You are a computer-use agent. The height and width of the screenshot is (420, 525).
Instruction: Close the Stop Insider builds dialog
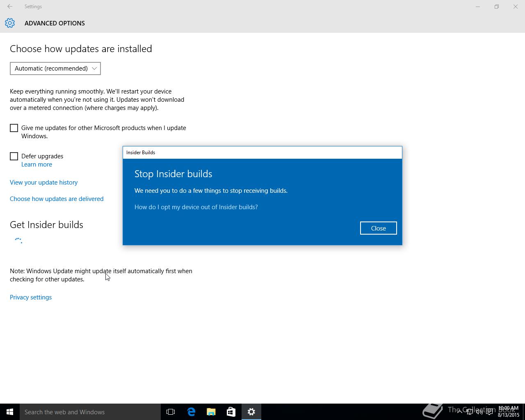pyautogui.click(x=378, y=228)
